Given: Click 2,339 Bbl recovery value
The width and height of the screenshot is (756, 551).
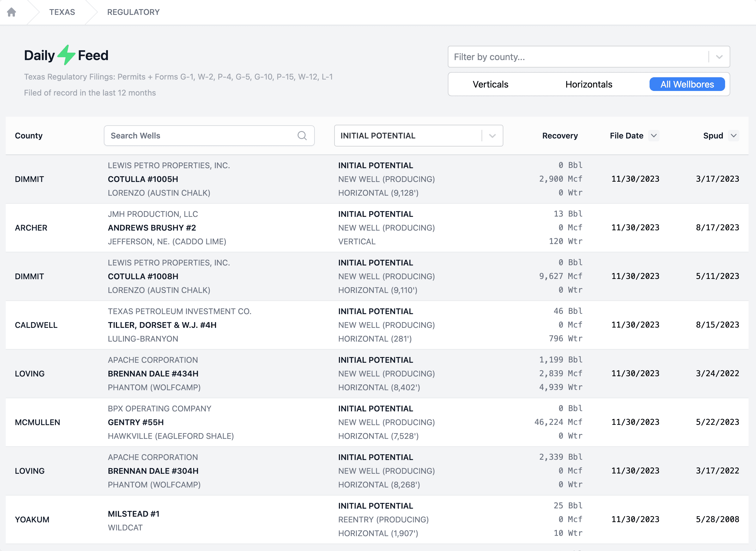Looking at the screenshot, I should click(561, 457).
